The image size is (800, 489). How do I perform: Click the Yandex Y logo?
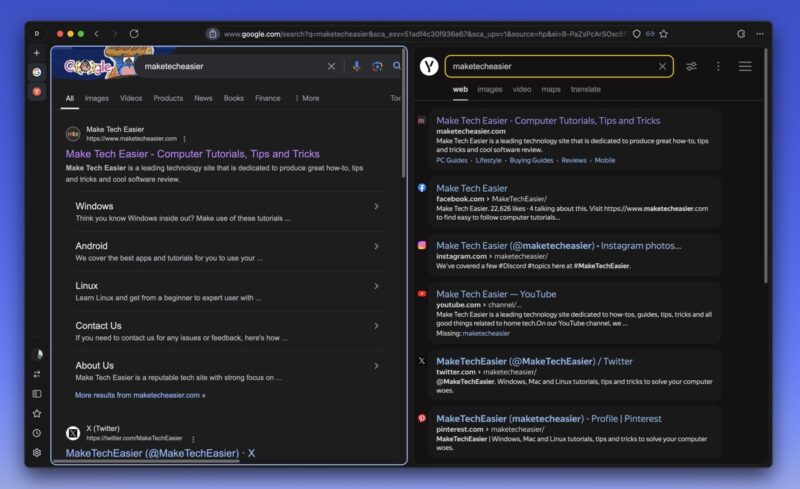click(x=429, y=66)
